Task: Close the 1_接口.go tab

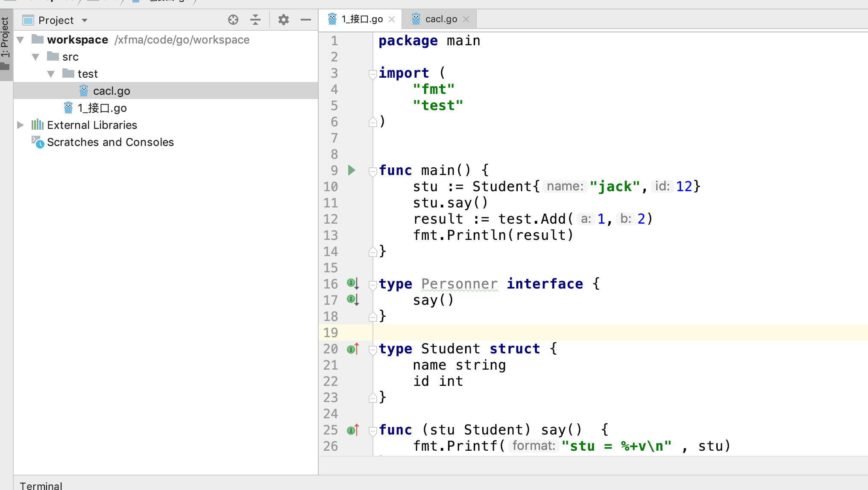Action: pos(392,19)
